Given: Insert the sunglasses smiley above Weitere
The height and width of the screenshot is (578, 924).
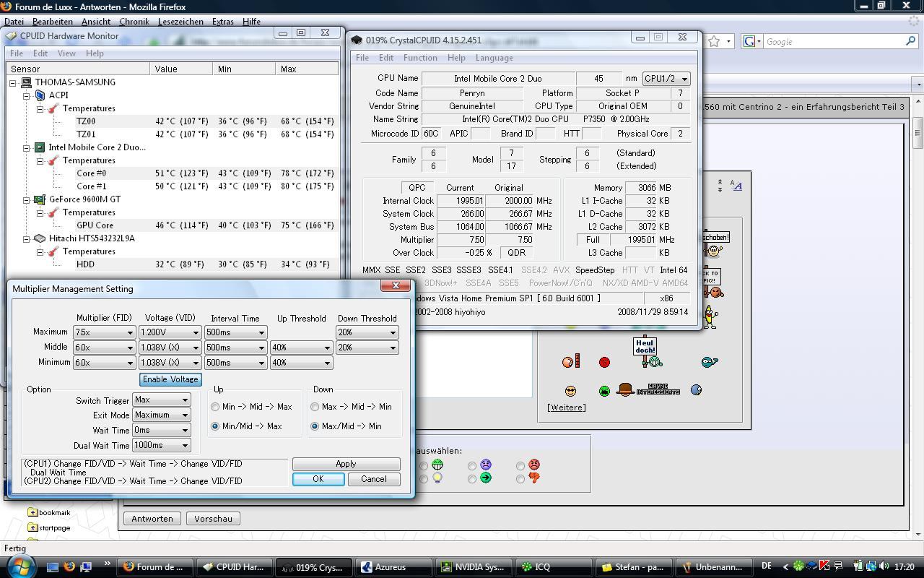Looking at the screenshot, I should pos(570,391).
